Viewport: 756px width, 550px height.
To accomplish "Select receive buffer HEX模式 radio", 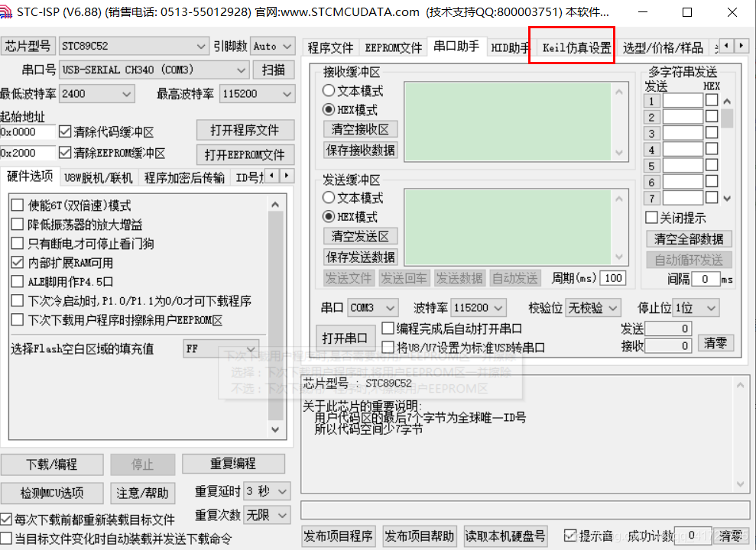I will tap(329, 109).
